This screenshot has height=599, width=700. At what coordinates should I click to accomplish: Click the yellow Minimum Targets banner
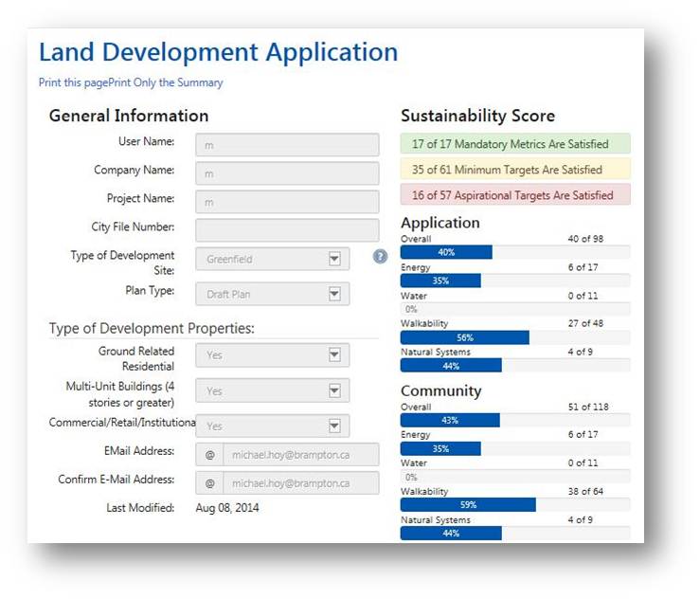tap(515, 170)
